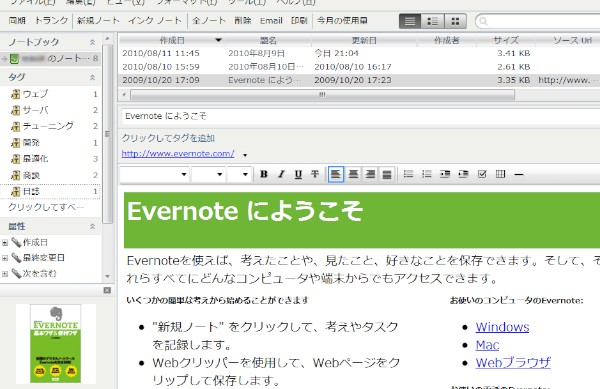This screenshot has height=389, width=600.
Task: Collapse the 属性 section
Action: (x=92, y=226)
